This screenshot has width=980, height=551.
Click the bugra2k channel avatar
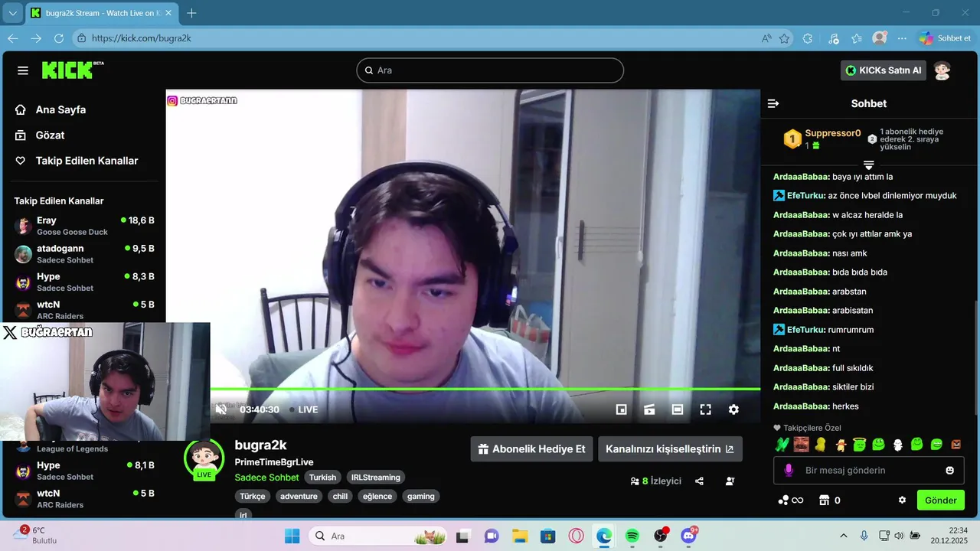pos(204,459)
